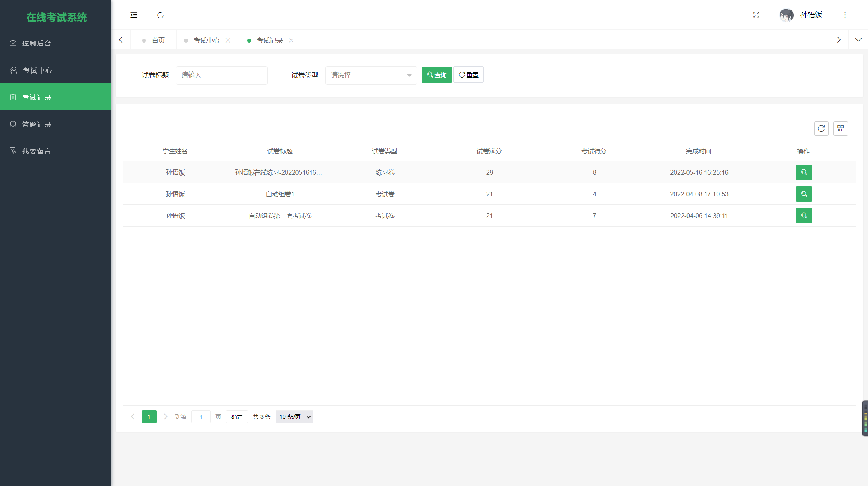Image resolution: width=868 pixels, height=486 pixels.
Task: Click the 查询 search button
Action: click(x=436, y=75)
